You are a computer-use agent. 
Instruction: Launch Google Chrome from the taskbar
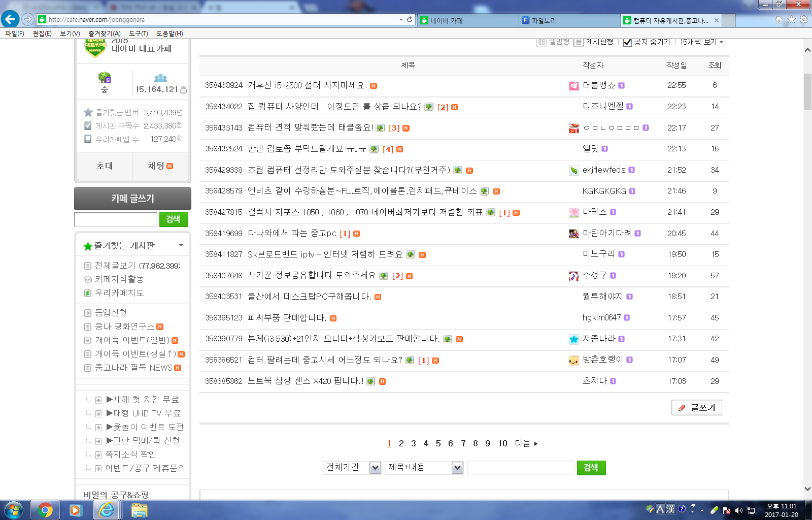click(45, 510)
